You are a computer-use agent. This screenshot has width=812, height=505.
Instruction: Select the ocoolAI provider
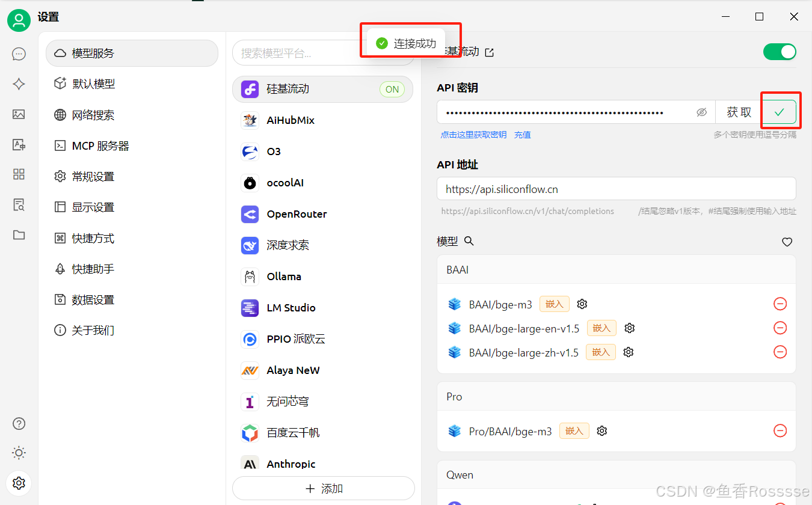pos(323,183)
